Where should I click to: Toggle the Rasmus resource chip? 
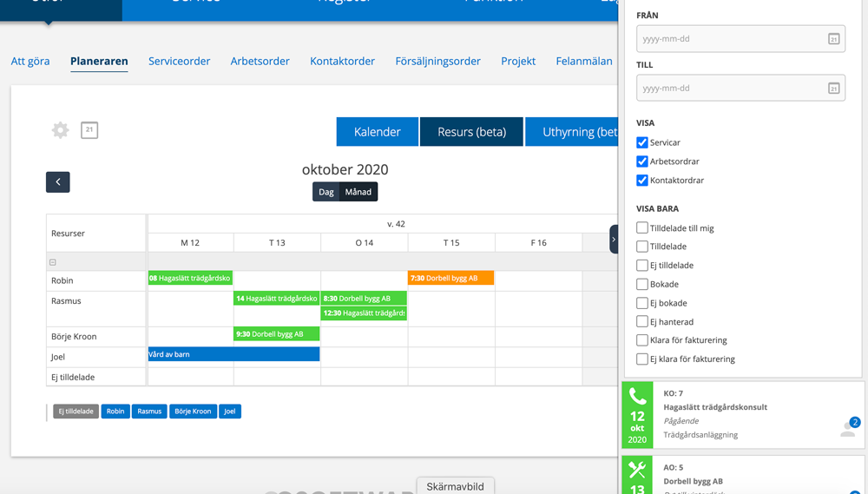pyautogui.click(x=149, y=411)
